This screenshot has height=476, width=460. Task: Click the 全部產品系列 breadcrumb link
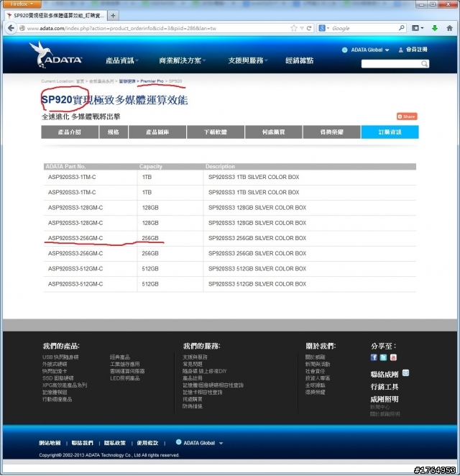[x=101, y=81]
